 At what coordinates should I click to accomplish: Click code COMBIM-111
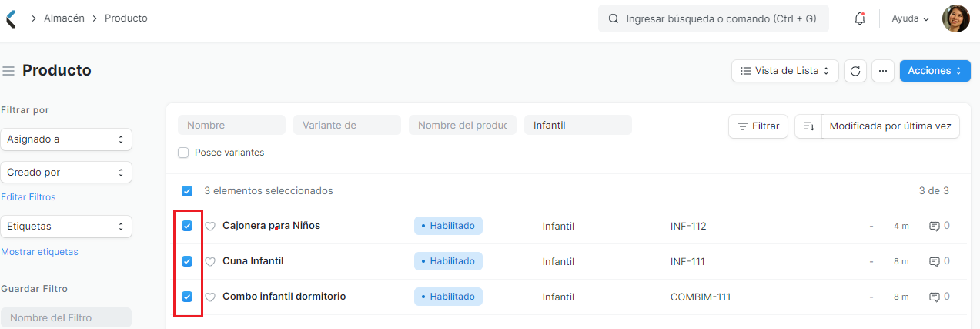[701, 297]
